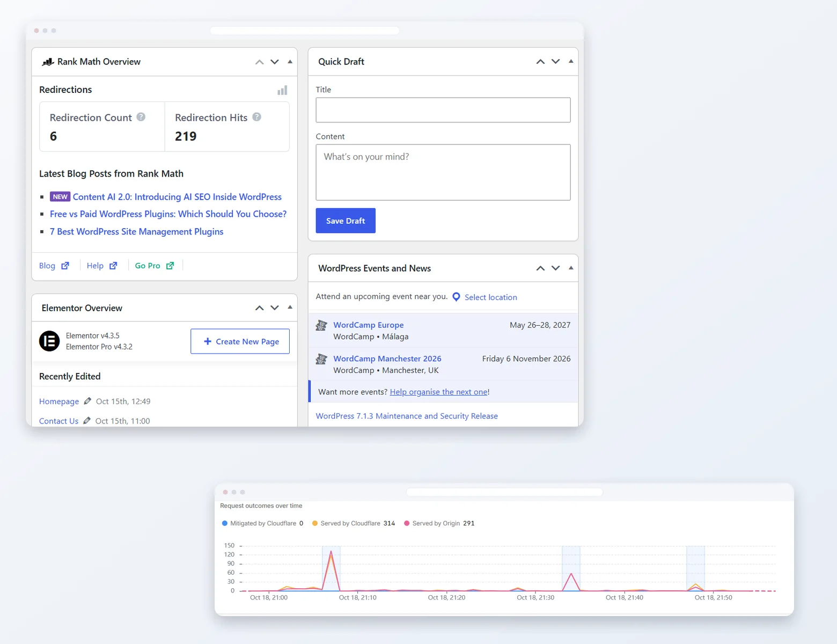The height and width of the screenshot is (644, 837).
Task: Collapse the Quick Draft panel
Action: tap(571, 61)
